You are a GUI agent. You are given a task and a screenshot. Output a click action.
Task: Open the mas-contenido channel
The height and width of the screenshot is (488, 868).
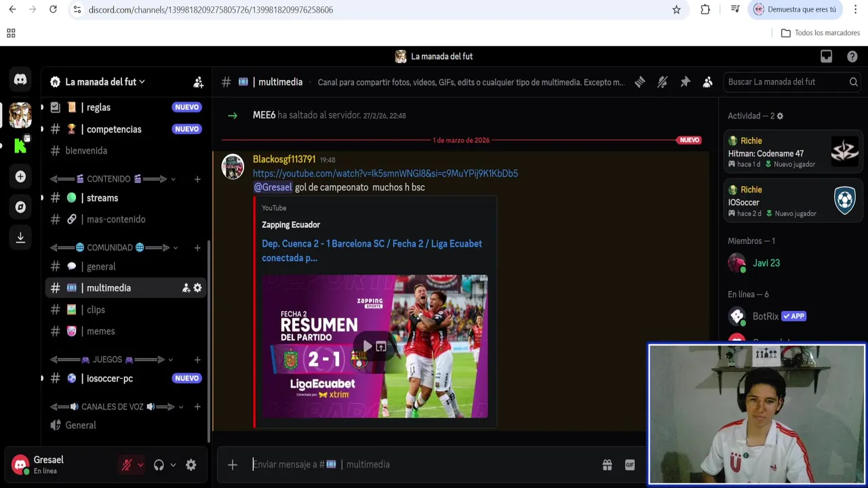click(126, 219)
